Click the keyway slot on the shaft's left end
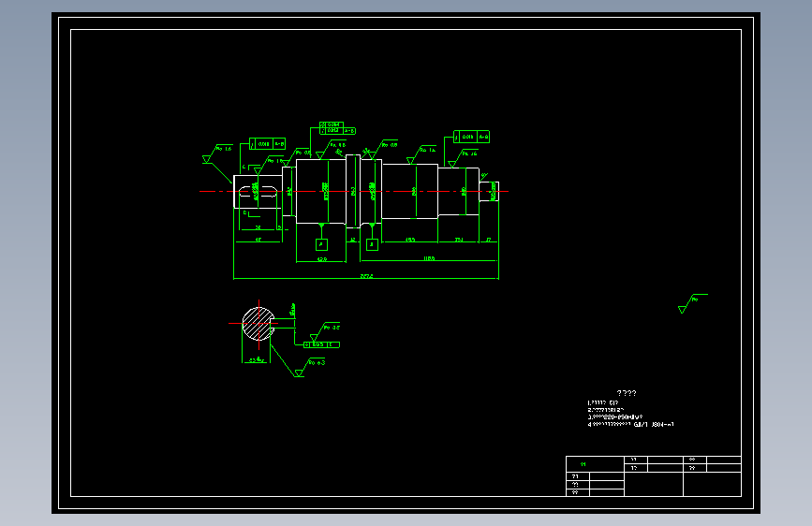The width and height of the screenshot is (812, 526). [258, 192]
